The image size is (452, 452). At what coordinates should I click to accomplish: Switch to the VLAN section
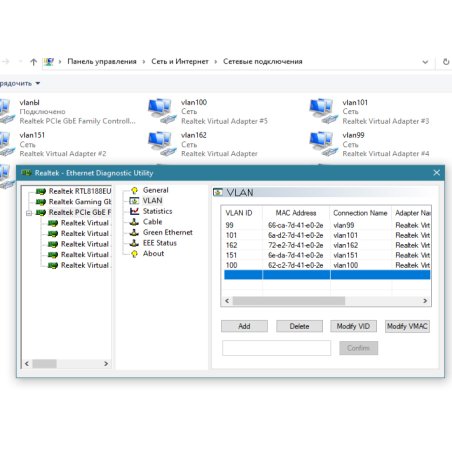[x=153, y=201]
